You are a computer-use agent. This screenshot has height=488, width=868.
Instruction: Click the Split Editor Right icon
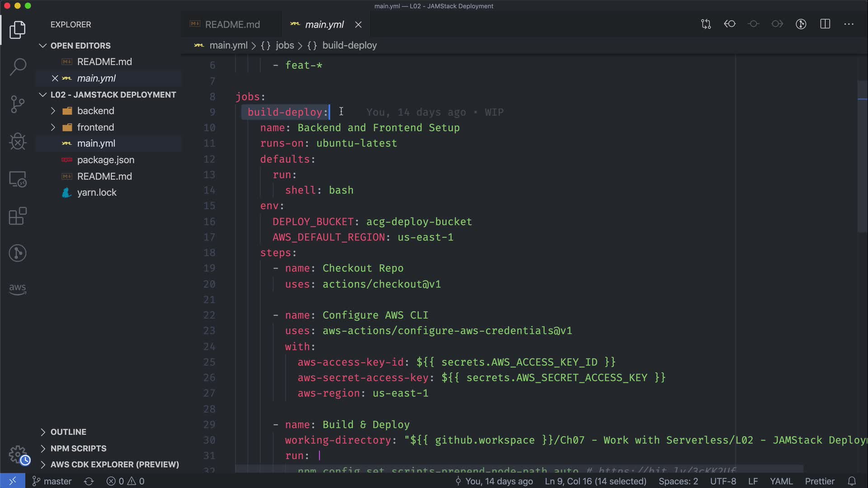point(825,24)
